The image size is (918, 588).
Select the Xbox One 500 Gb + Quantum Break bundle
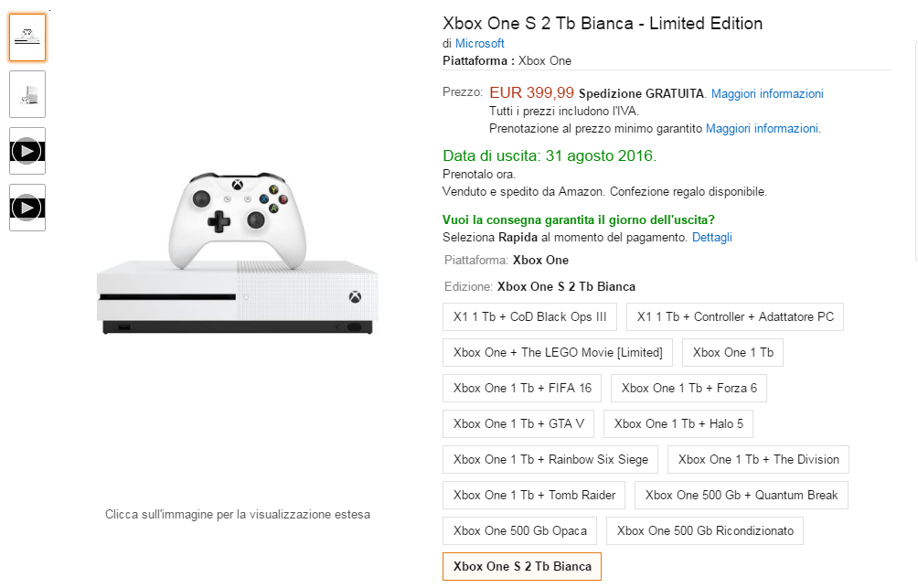pos(741,495)
